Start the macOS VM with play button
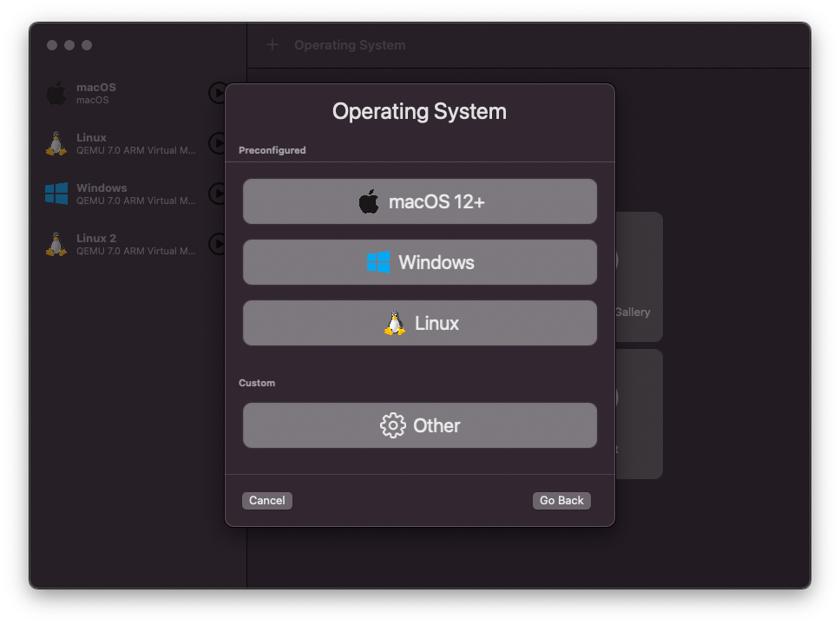Image resolution: width=840 pixels, height=625 pixels. (x=217, y=93)
